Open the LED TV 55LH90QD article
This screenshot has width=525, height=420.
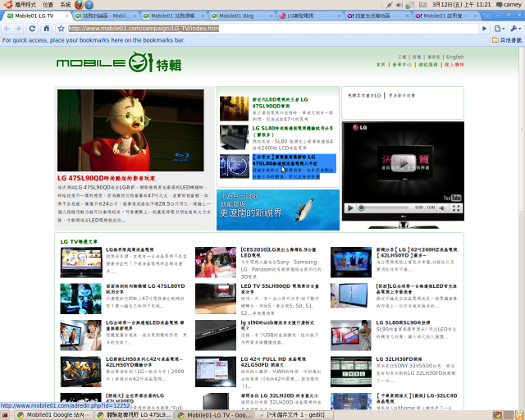pos(280,289)
